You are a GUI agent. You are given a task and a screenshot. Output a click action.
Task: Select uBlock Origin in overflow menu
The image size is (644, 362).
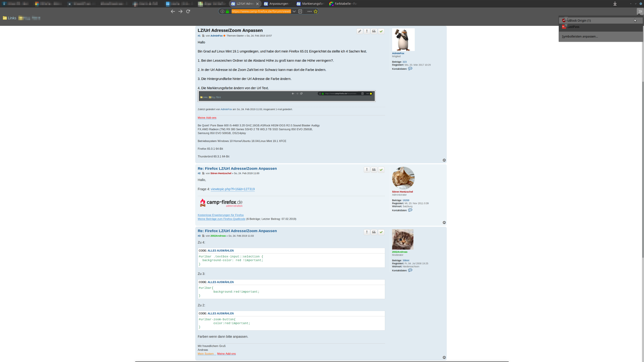coord(579,21)
